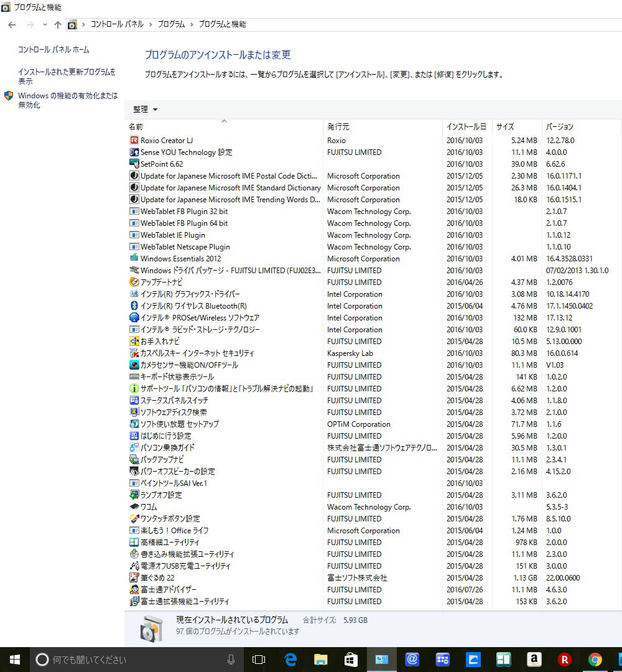Open Windows の機能の有効化または無効化 link

(68, 100)
